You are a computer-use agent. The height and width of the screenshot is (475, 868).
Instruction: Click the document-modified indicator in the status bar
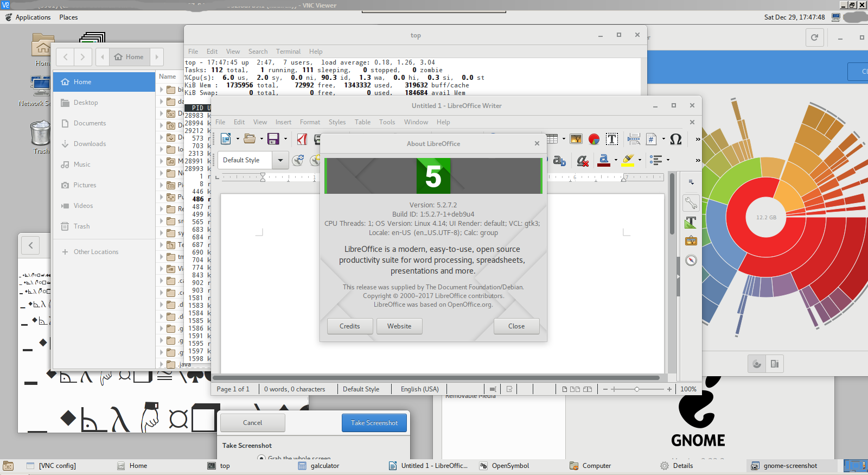pyautogui.click(x=509, y=389)
